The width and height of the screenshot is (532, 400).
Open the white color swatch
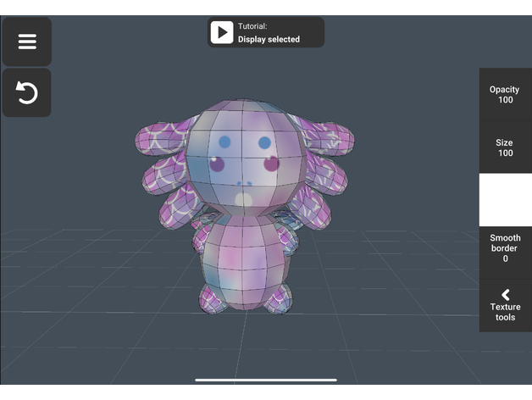click(505, 200)
